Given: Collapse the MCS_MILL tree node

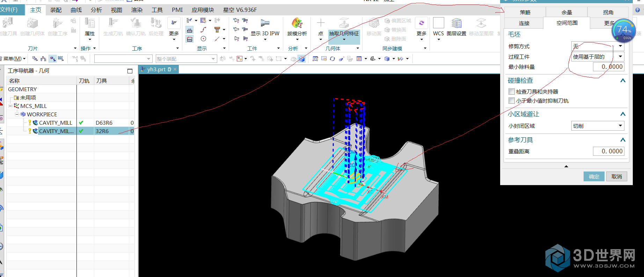Looking at the screenshot, I should (10, 106).
